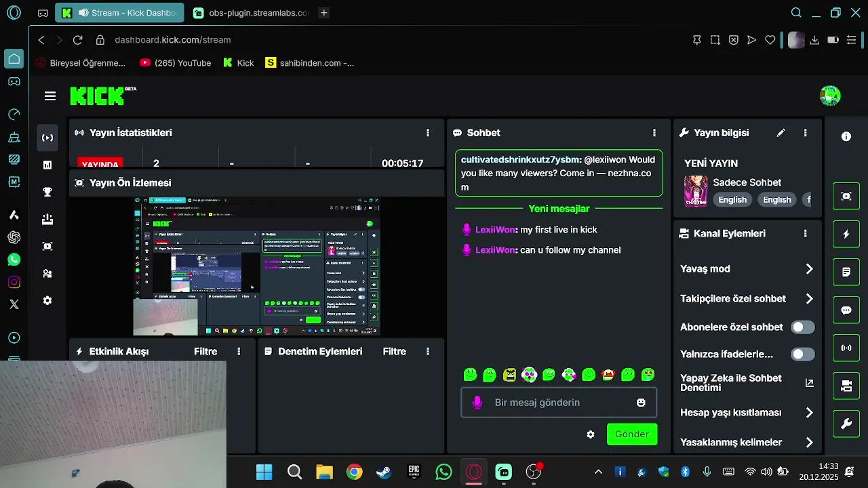Click the Bir mesaj gönderin input field
This screenshot has width=868, height=488.
point(559,403)
